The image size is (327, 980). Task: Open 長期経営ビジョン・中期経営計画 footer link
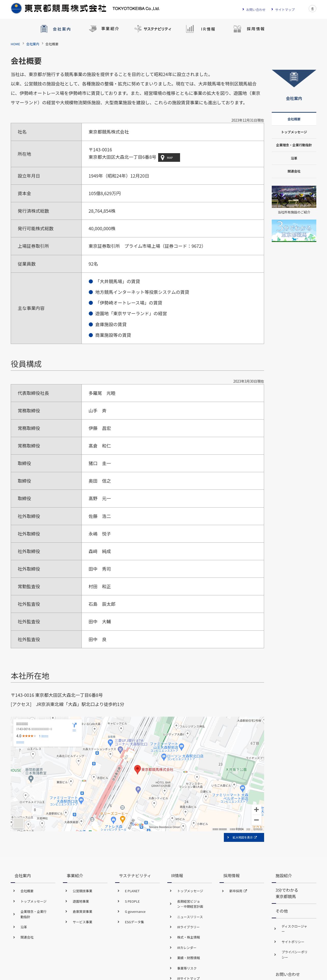[190, 904]
